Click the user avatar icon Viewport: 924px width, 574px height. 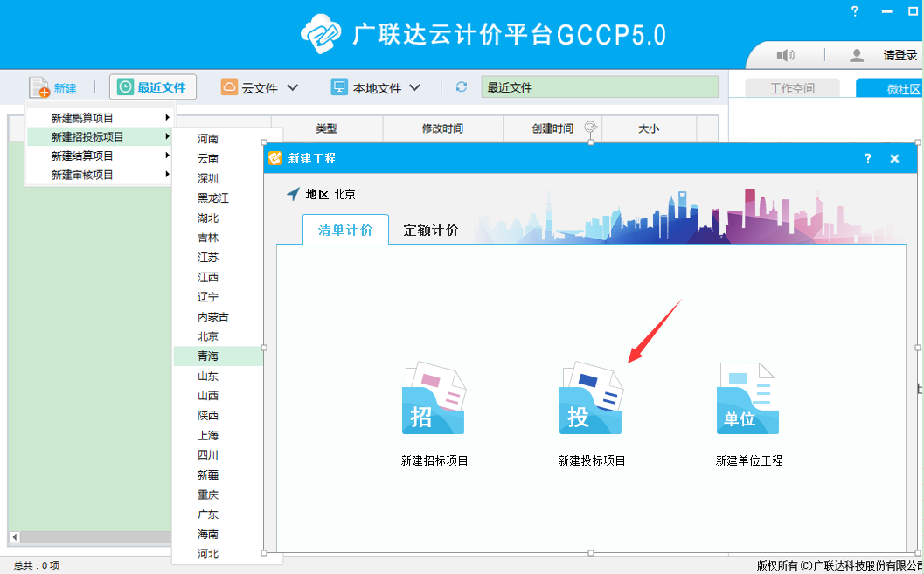coord(856,55)
